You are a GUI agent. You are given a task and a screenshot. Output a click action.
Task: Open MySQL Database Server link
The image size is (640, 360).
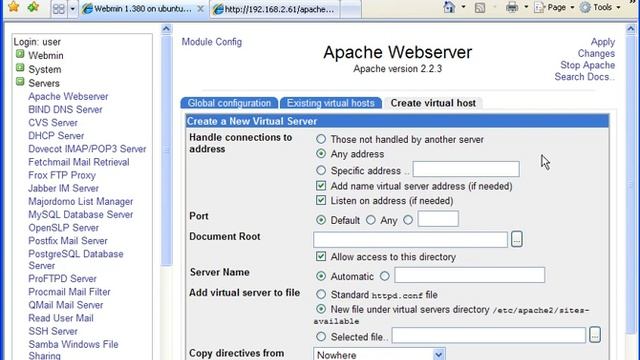(80, 215)
